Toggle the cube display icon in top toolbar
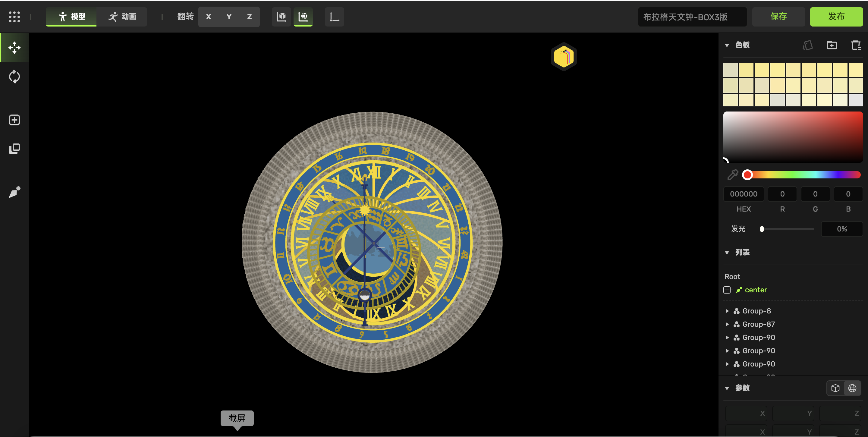Viewport: 868px width, 437px height. [281, 17]
